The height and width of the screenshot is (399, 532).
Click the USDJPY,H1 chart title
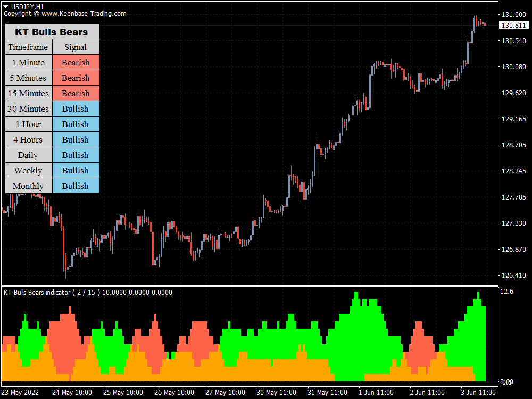click(x=28, y=6)
